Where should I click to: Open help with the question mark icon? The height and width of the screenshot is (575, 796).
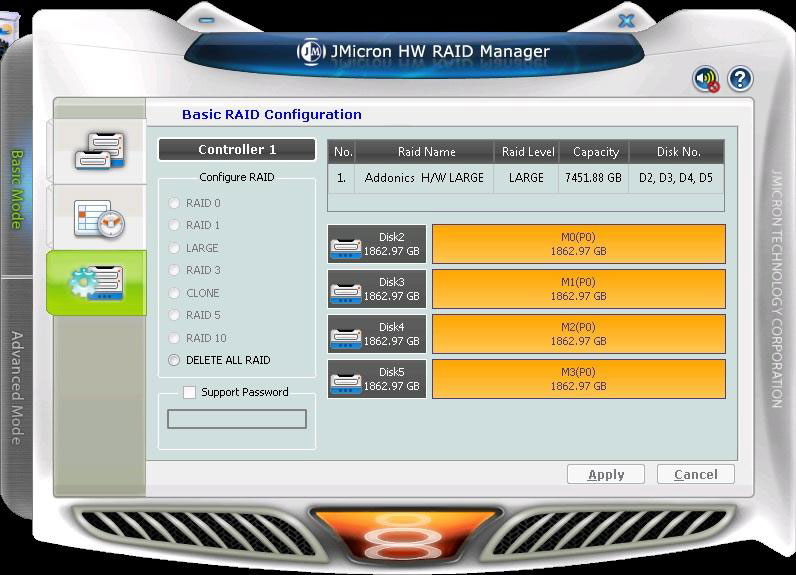point(740,79)
